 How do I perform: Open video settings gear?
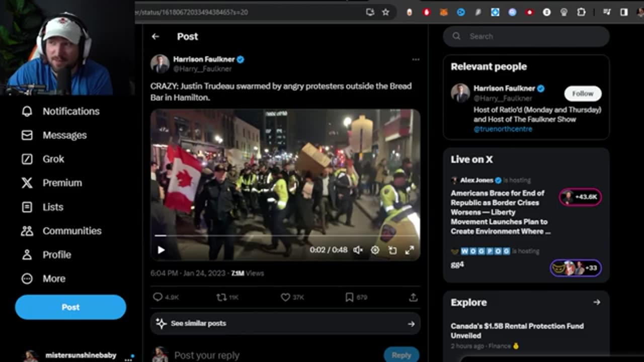[x=375, y=250]
